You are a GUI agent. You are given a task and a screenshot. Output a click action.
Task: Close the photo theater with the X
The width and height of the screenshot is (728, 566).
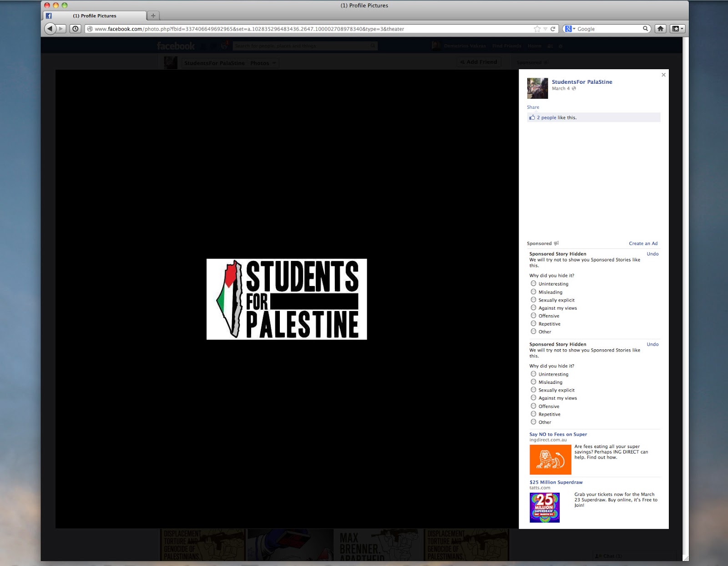(x=663, y=75)
